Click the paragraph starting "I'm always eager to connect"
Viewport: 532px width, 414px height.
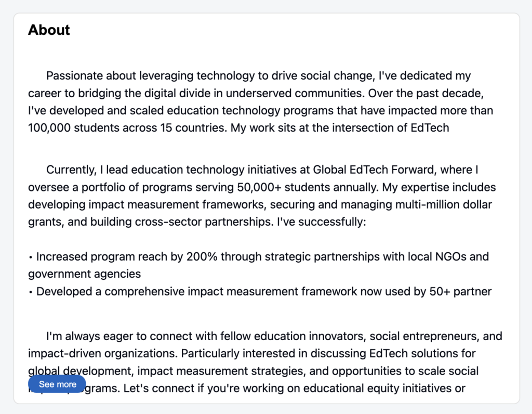coord(265,362)
